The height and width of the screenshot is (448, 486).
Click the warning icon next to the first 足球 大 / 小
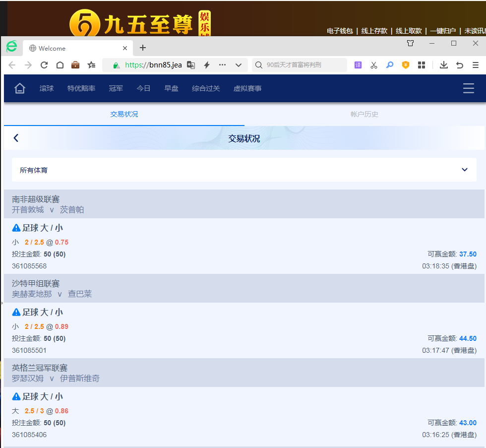click(16, 228)
